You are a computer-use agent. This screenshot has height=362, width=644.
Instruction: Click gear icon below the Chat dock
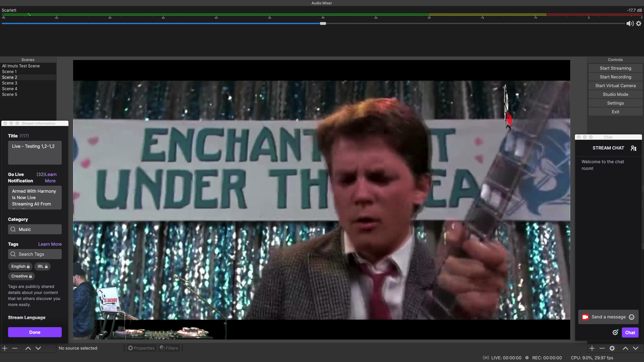coord(612,348)
